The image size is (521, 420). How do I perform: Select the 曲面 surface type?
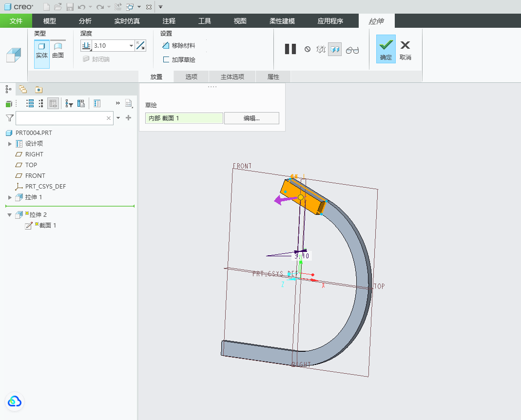(x=58, y=51)
